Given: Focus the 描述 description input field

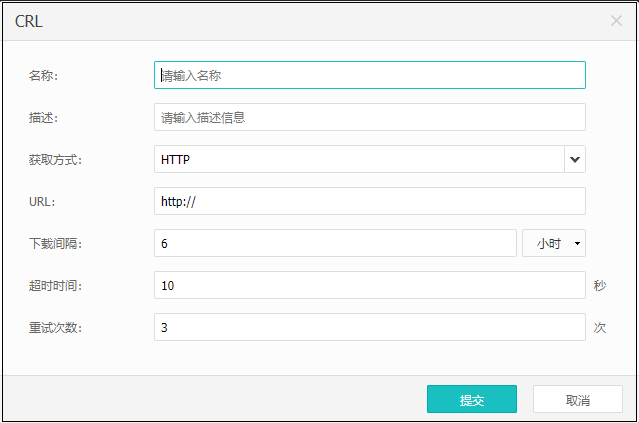Looking at the screenshot, I should [369, 117].
